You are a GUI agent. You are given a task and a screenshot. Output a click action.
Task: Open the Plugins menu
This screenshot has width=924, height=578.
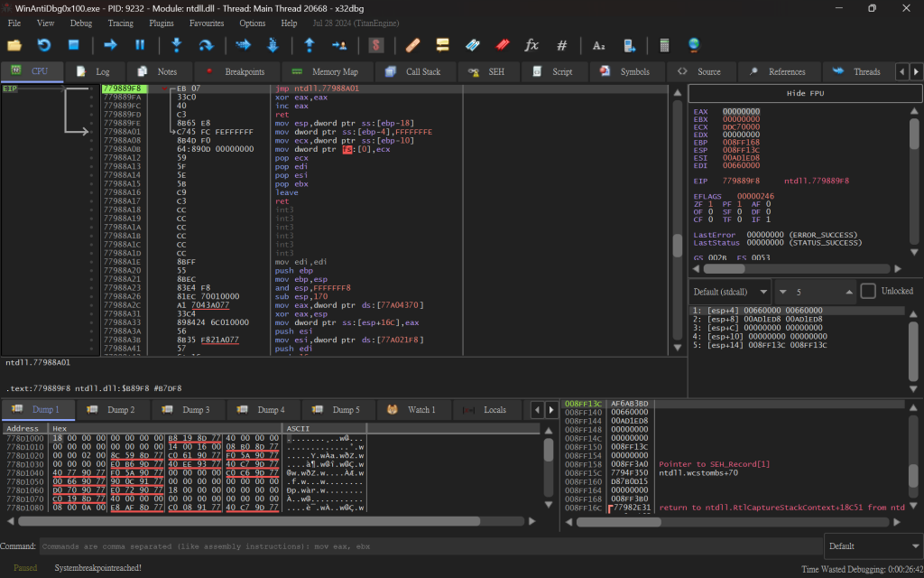pyautogui.click(x=162, y=23)
